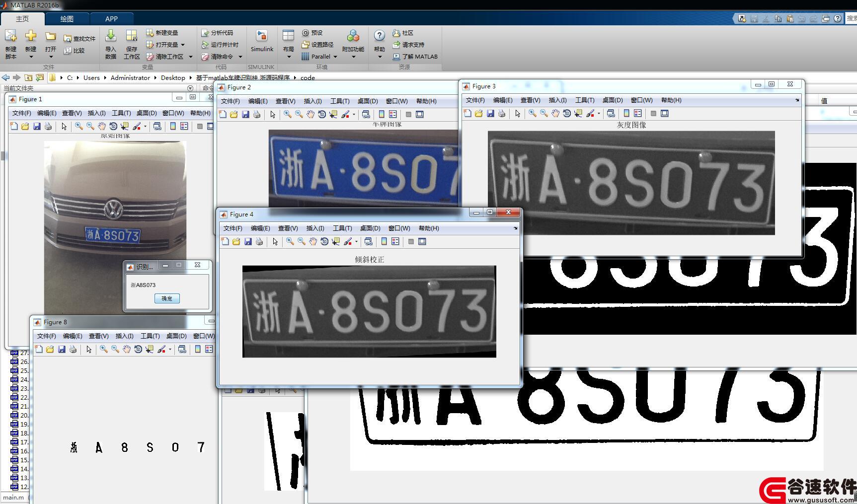Click Insert Legend icon in Figure 3
The width and height of the screenshot is (857, 504).
coord(638,113)
